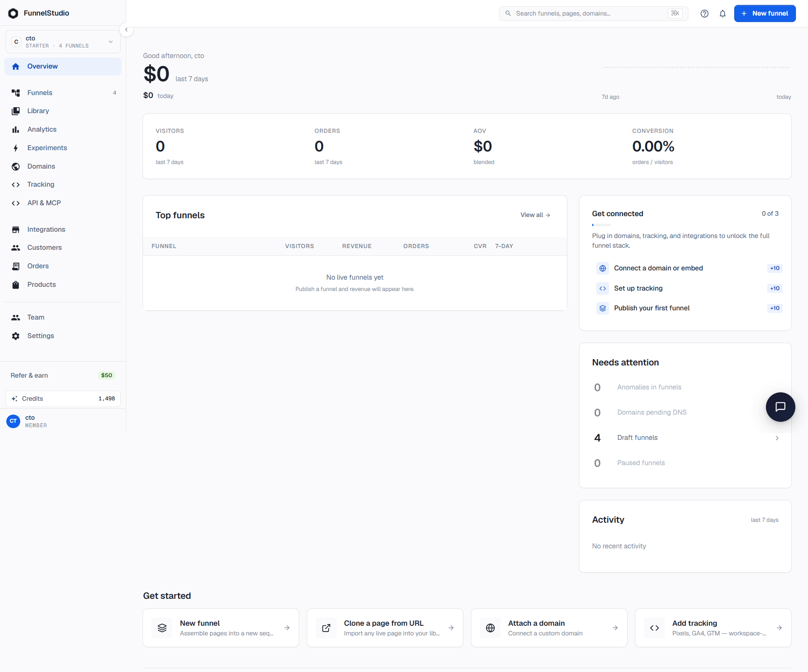
Task: Open arrow on New funnel card
Action: pyautogui.click(x=287, y=628)
